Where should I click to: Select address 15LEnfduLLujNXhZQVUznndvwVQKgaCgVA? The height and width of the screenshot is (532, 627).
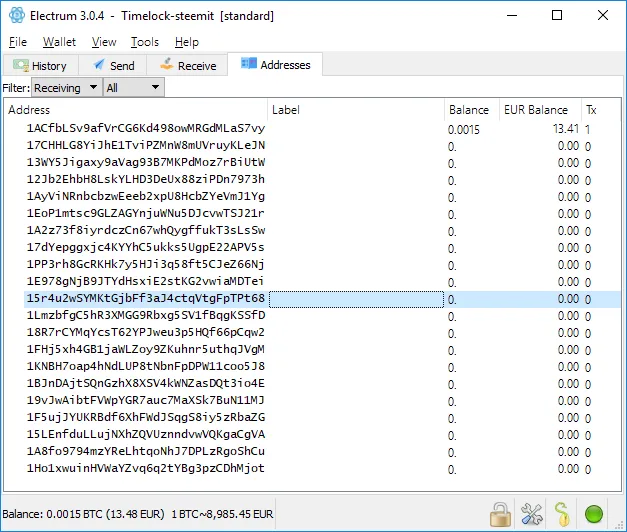[x=146, y=434]
